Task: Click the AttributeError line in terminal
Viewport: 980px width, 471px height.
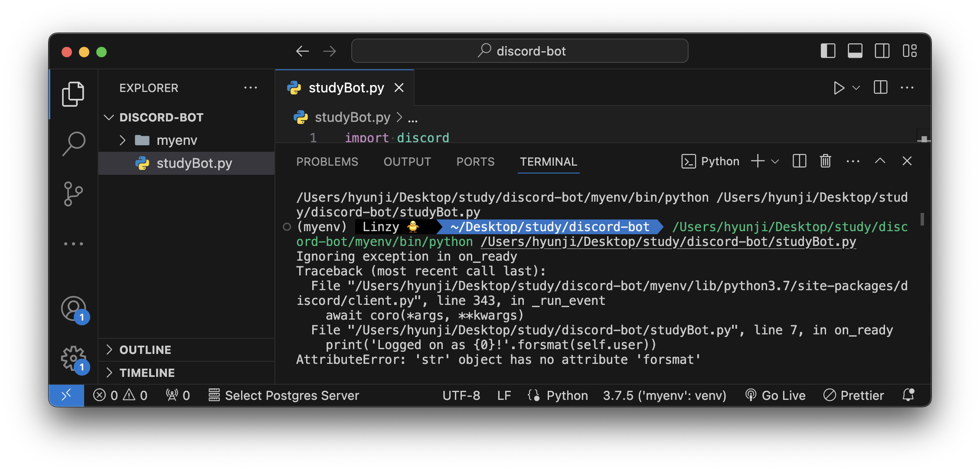Action: click(498, 360)
